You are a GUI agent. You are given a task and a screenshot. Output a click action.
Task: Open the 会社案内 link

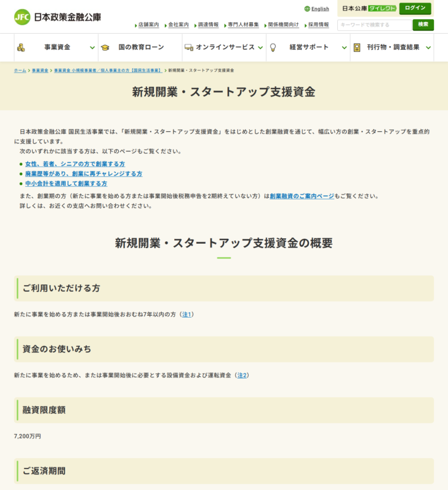pyautogui.click(x=178, y=25)
